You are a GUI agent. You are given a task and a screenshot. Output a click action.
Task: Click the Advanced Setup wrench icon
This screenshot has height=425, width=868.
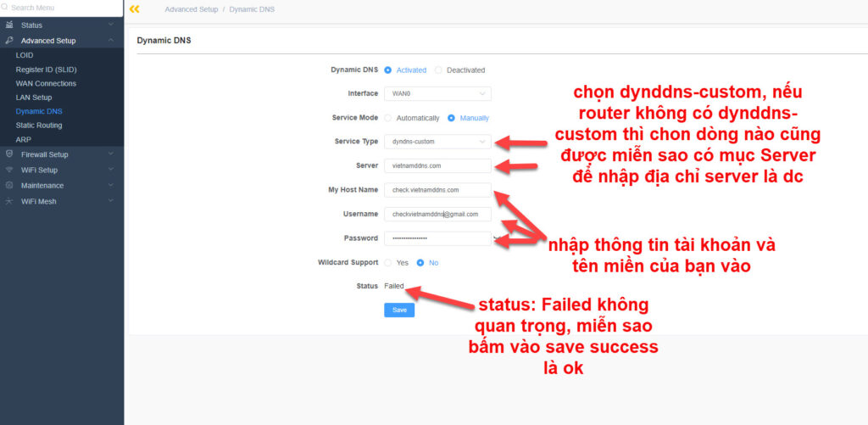click(x=9, y=41)
